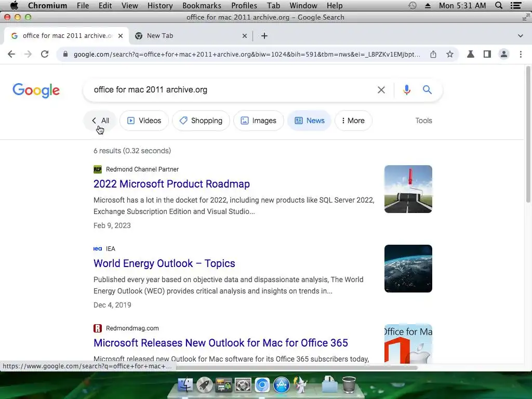This screenshot has height=399, width=532.
Task: Click the Office for Mac thumbnail
Action: click(408, 344)
